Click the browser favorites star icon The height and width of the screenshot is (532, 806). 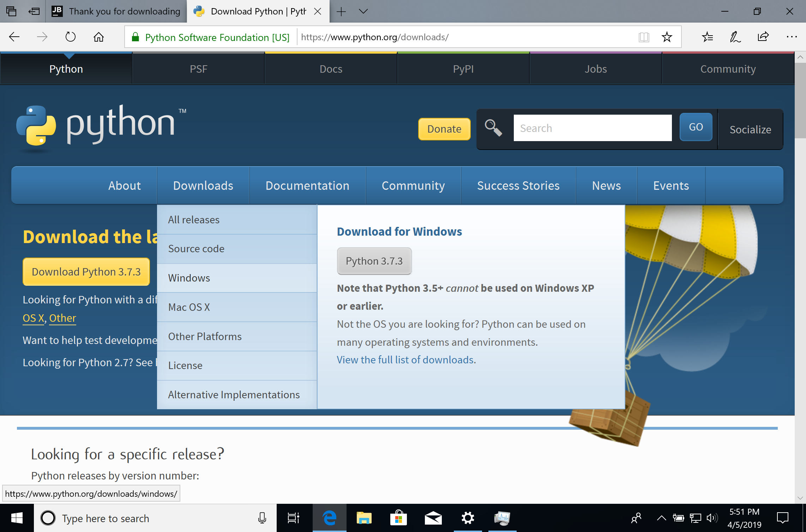point(667,37)
